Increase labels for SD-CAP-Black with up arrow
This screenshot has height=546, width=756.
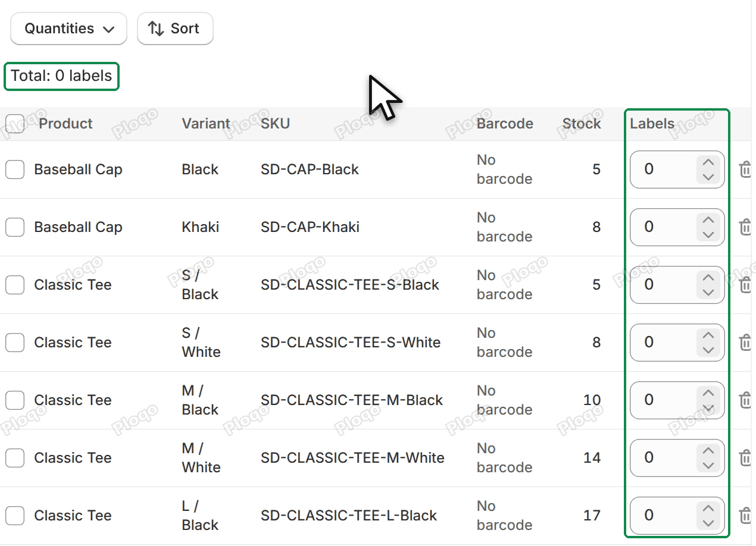708,162
